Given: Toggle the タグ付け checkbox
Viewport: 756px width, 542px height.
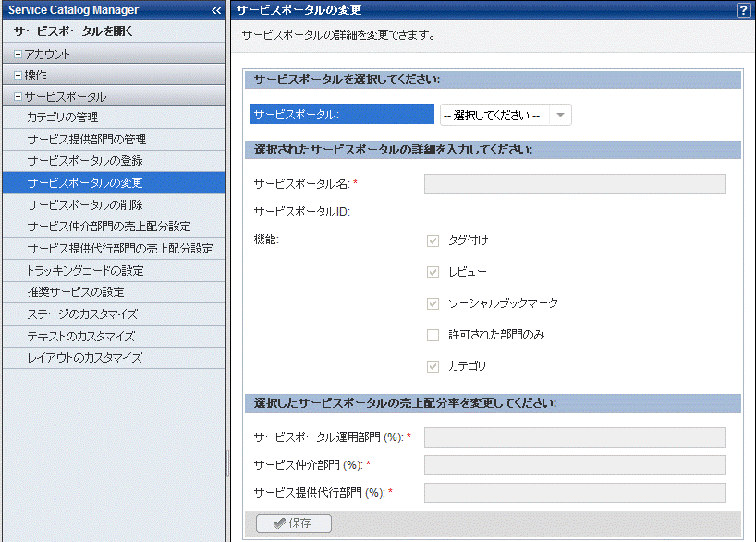Looking at the screenshot, I should (433, 240).
